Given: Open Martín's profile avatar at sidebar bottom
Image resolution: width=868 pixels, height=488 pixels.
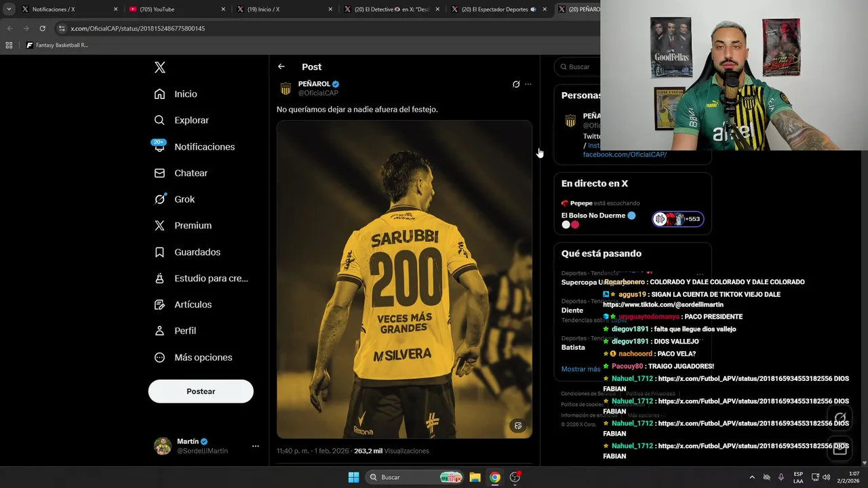Looking at the screenshot, I should [163, 446].
